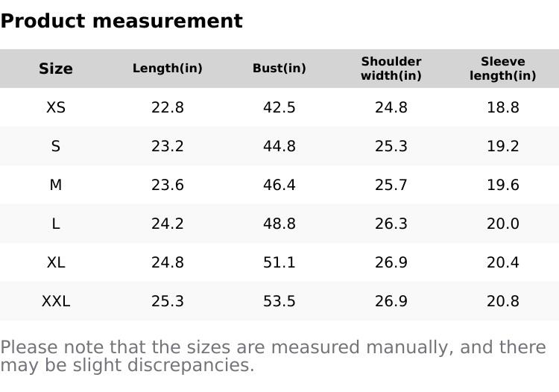The width and height of the screenshot is (559, 392).
Task: Click the M shoulder width value 25.7
Action: 391,185
